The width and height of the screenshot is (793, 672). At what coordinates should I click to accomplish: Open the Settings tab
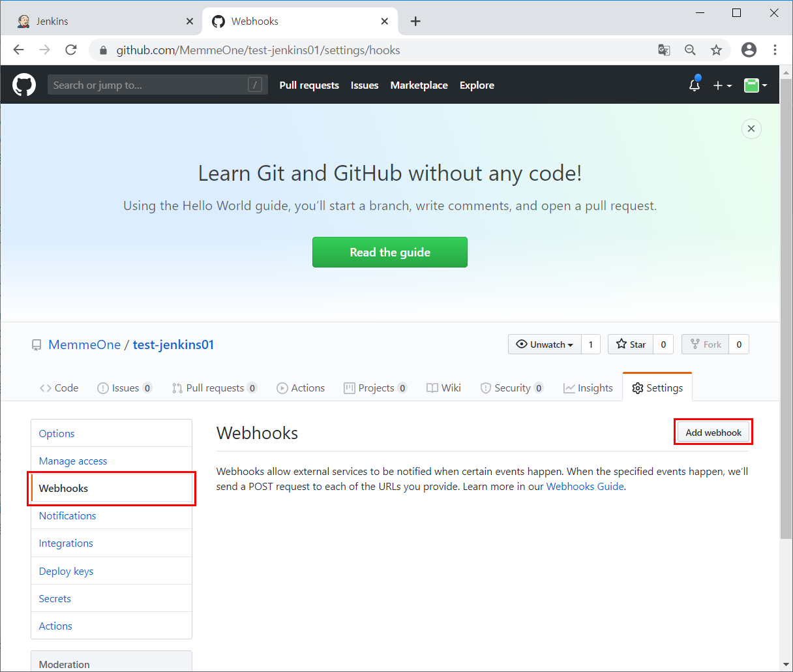657,388
